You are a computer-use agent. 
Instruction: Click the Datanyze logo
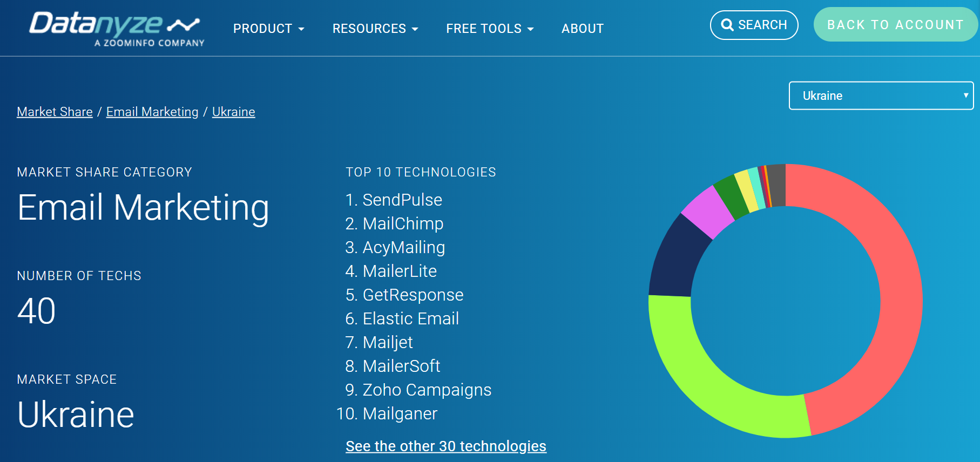117,29
